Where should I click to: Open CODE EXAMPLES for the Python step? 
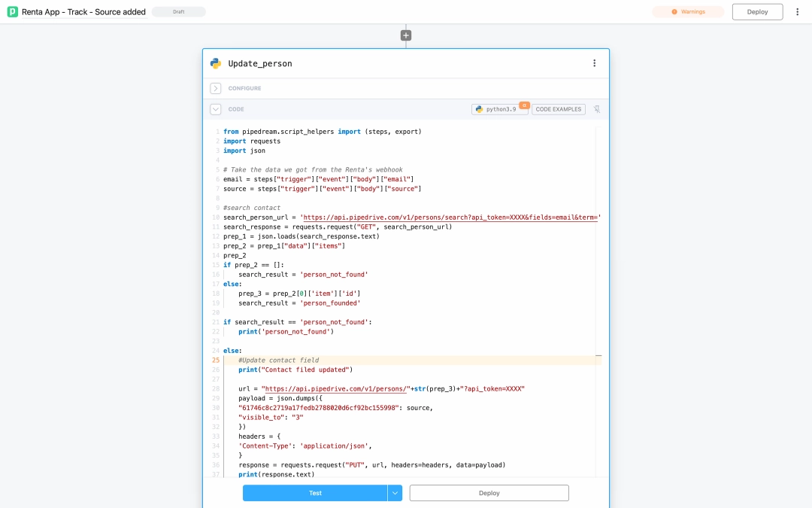click(x=557, y=109)
